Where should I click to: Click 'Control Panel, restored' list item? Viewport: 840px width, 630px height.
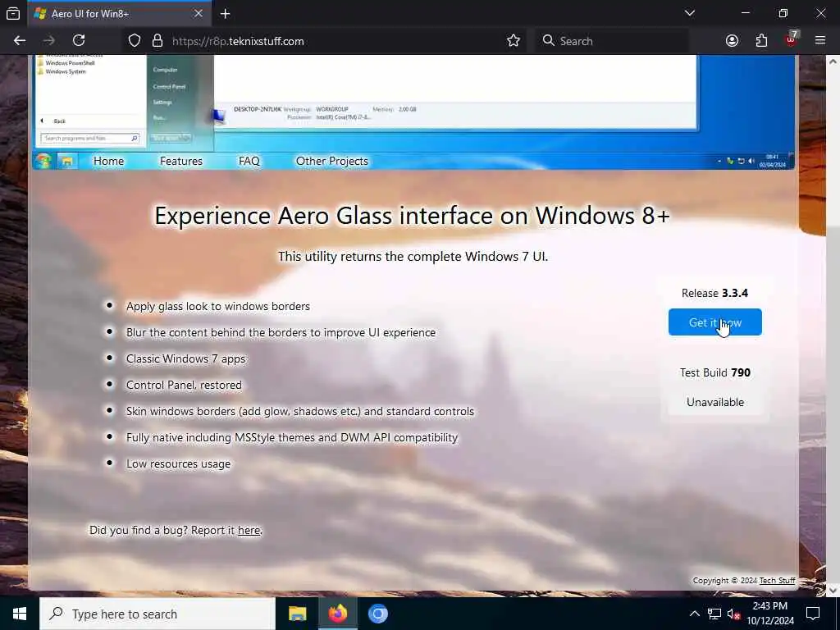point(184,386)
